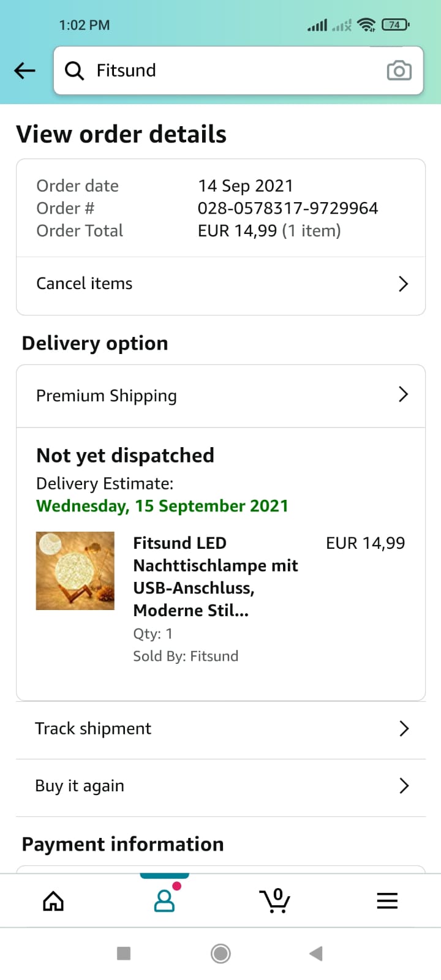The width and height of the screenshot is (441, 980).
Task: Click the Fitsund search field
Action: 233,70
